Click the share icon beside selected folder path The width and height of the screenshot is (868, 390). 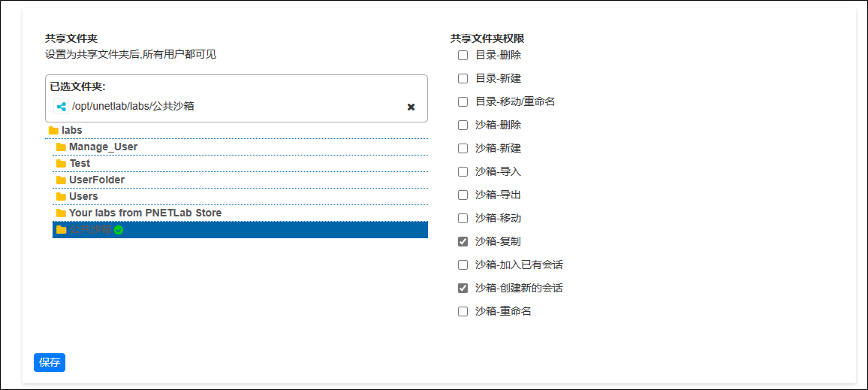pyautogui.click(x=61, y=107)
